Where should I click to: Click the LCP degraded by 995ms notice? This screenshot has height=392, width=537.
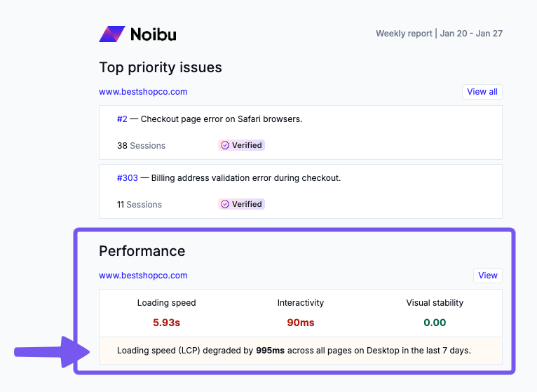point(294,350)
